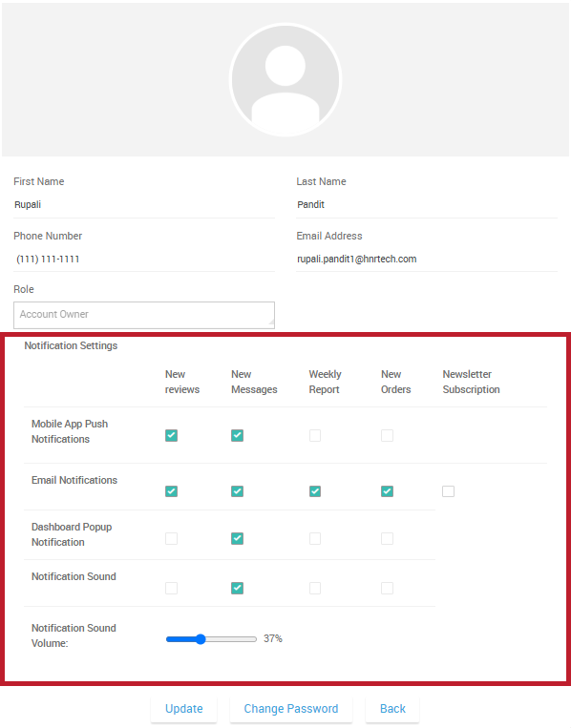Screen dimensions: 571x728
Task: Click the Email Notifications row label
Action: [74, 481]
